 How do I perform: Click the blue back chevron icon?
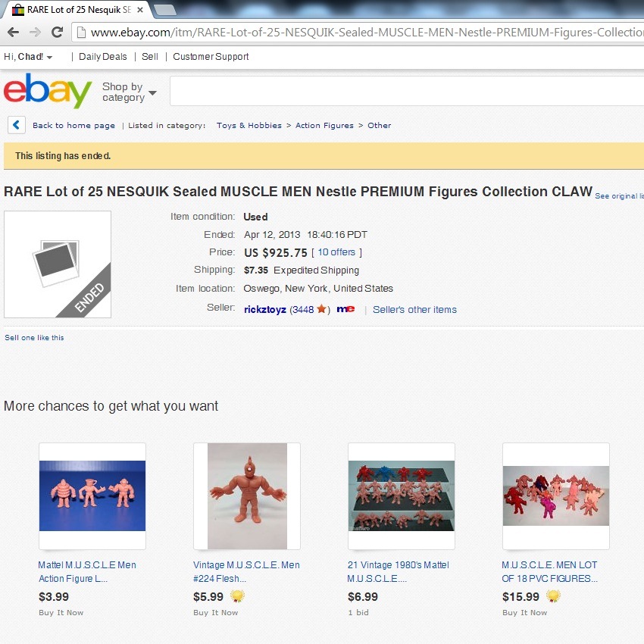coord(17,125)
